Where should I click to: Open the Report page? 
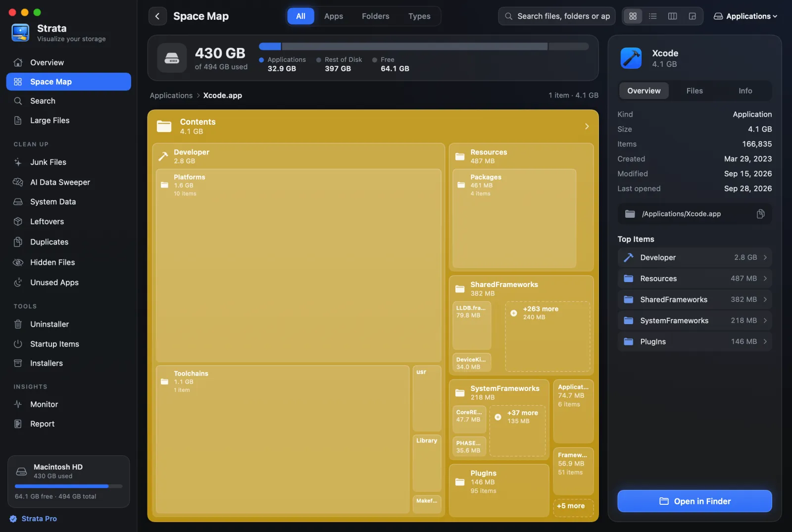point(68,424)
